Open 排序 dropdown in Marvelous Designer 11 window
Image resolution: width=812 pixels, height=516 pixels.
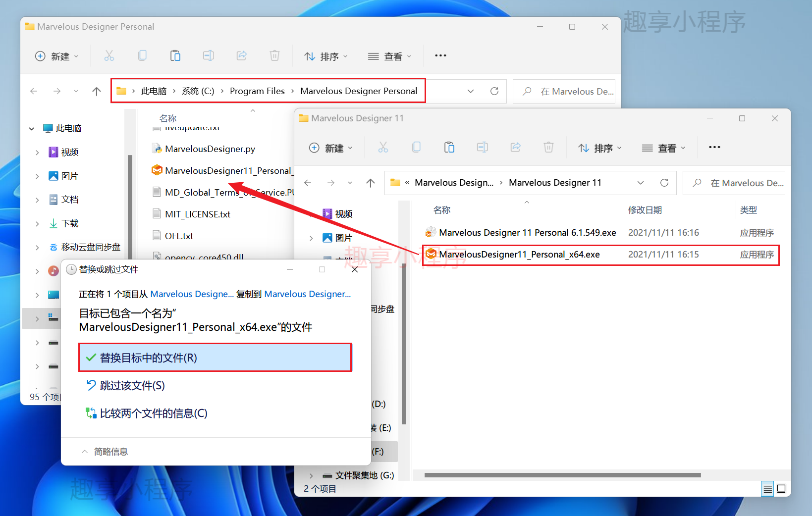pos(600,148)
